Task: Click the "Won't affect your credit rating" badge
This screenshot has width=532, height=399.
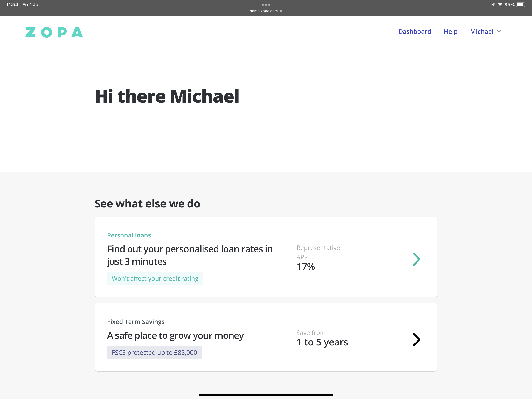Action: [x=155, y=278]
